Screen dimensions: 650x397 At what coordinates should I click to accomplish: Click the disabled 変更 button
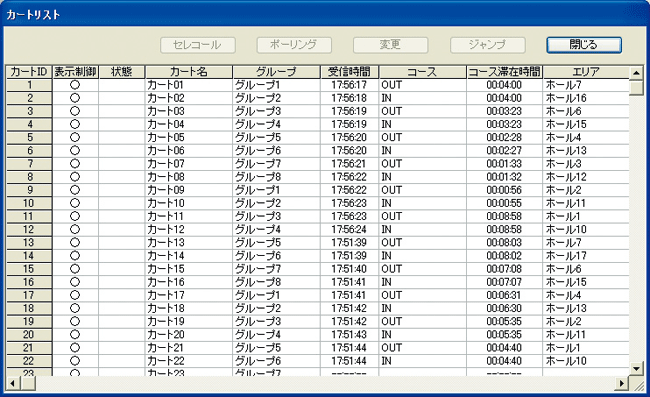click(390, 45)
